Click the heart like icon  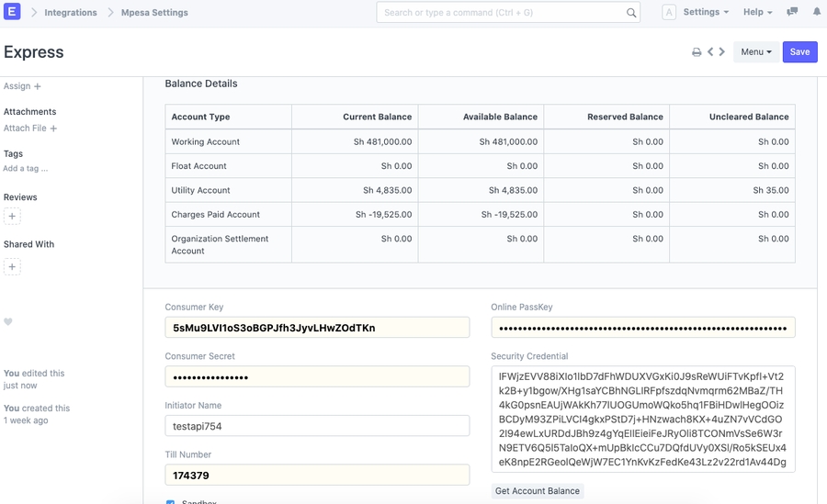pyautogui.click(x=8, y=322)
